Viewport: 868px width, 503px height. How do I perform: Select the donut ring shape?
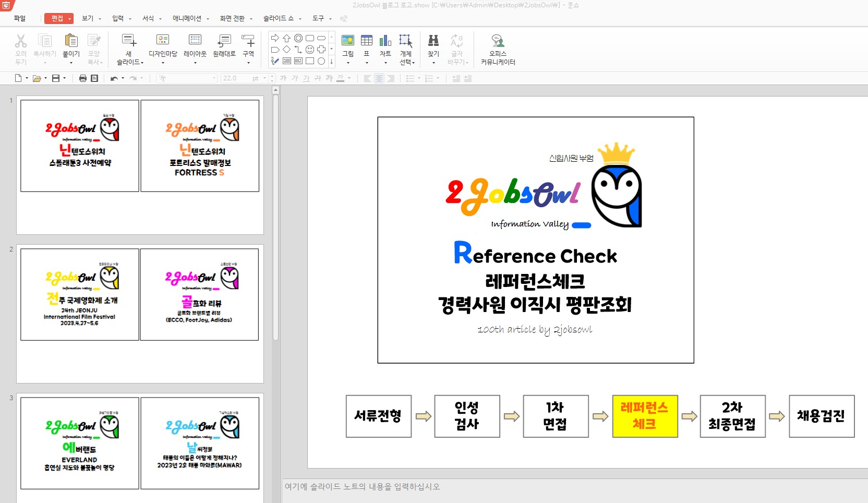(x=298, y=38)
